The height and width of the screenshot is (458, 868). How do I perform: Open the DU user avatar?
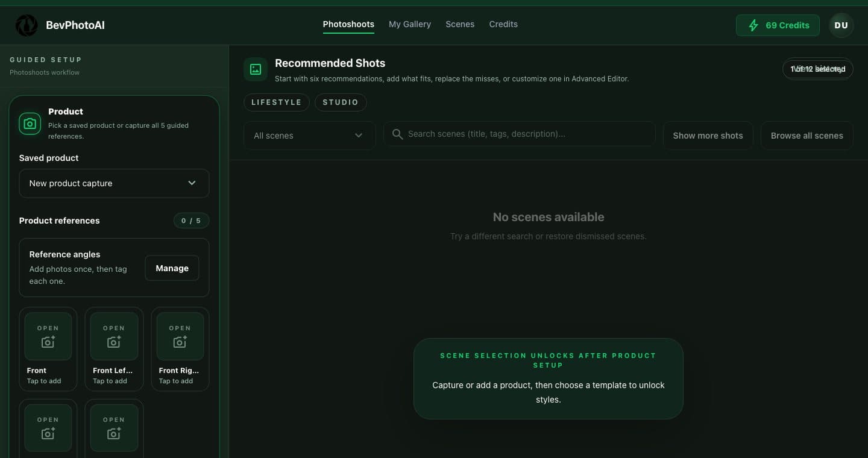(841, 25)
